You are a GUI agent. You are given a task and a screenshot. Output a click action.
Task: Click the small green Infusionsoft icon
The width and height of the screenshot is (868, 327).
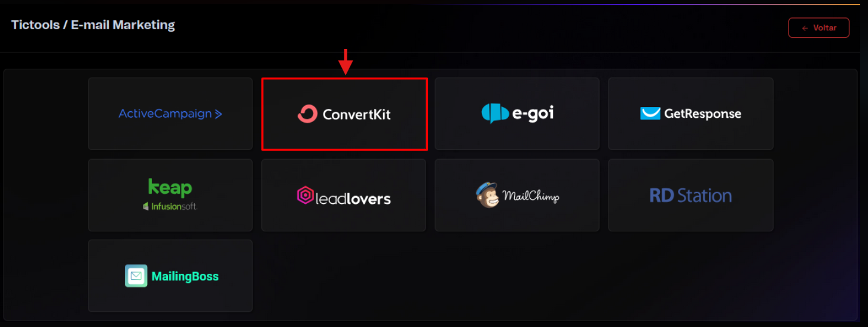[x=146, y=206]
